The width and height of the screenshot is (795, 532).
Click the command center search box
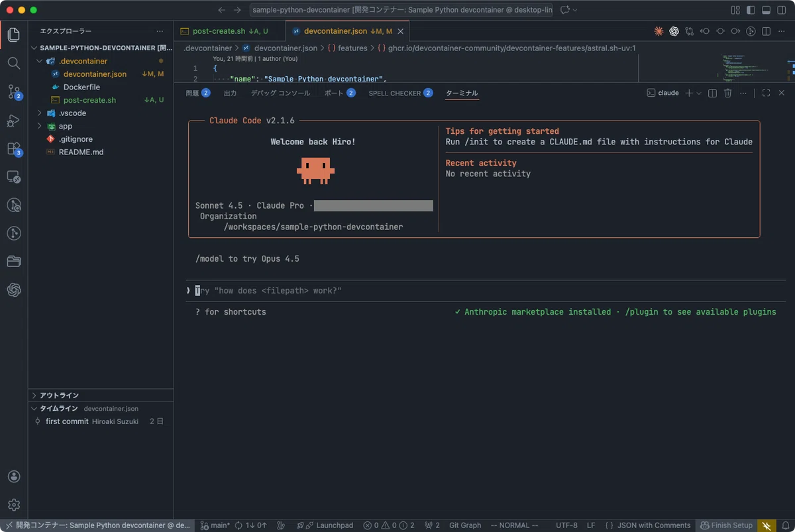(x=401, y=10)
